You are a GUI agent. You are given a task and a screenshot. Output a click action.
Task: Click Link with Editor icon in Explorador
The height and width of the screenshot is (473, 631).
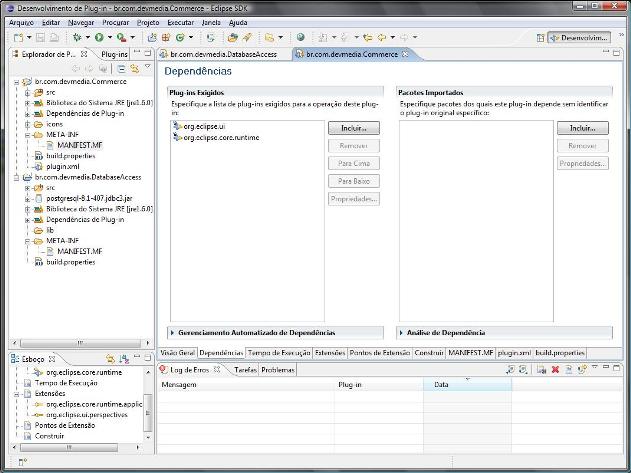tap(134, 69)
